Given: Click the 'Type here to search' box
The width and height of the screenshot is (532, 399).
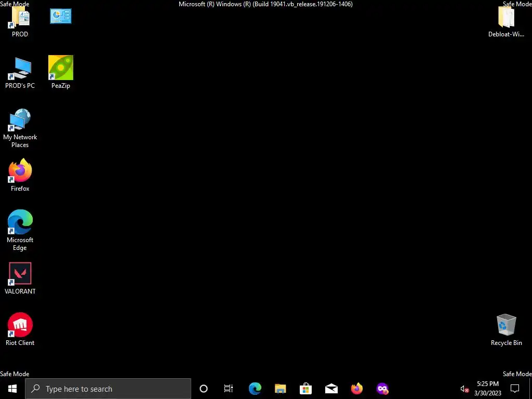Looking at the screenshot, I should click(108, 389).
